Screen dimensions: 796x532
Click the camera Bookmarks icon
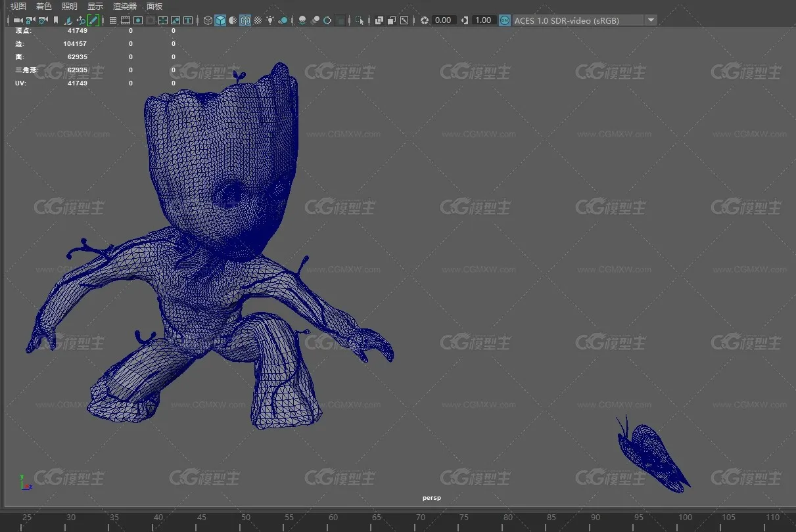(x=55, y=20)
